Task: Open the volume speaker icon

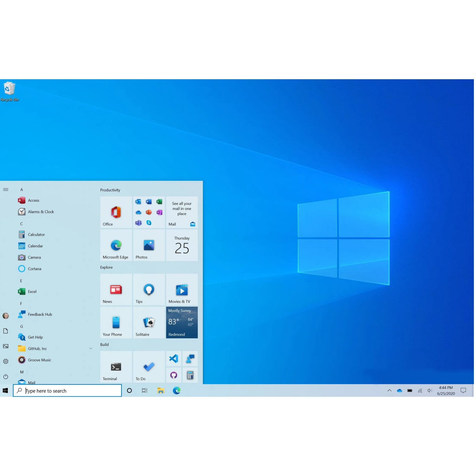Action: (x=430, y=391)
